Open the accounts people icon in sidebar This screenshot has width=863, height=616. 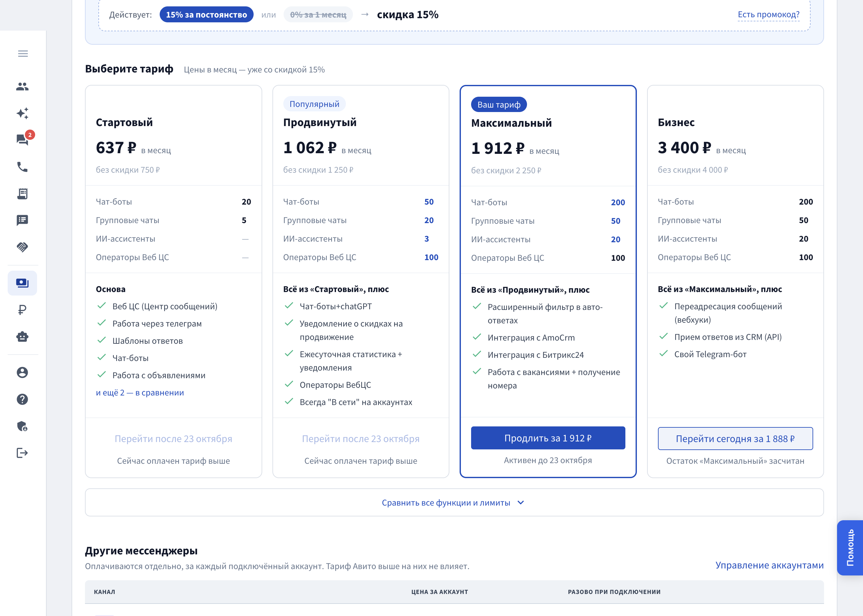click(x=22, y=86)
